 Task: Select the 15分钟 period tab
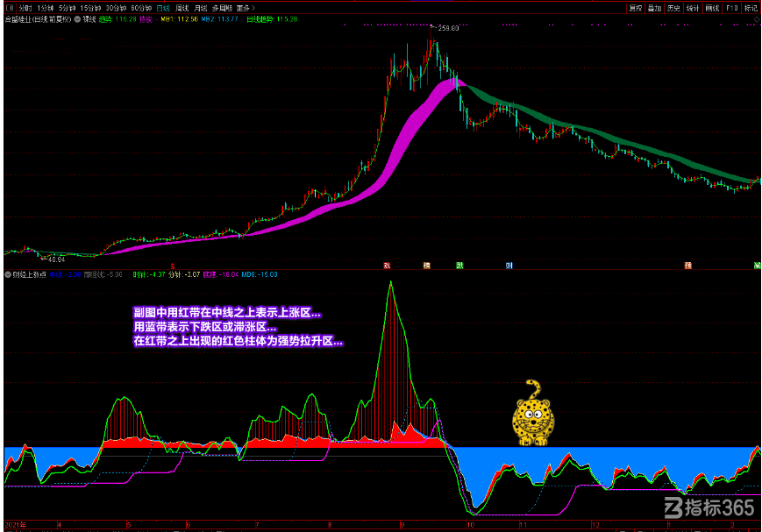click(90, 8)
